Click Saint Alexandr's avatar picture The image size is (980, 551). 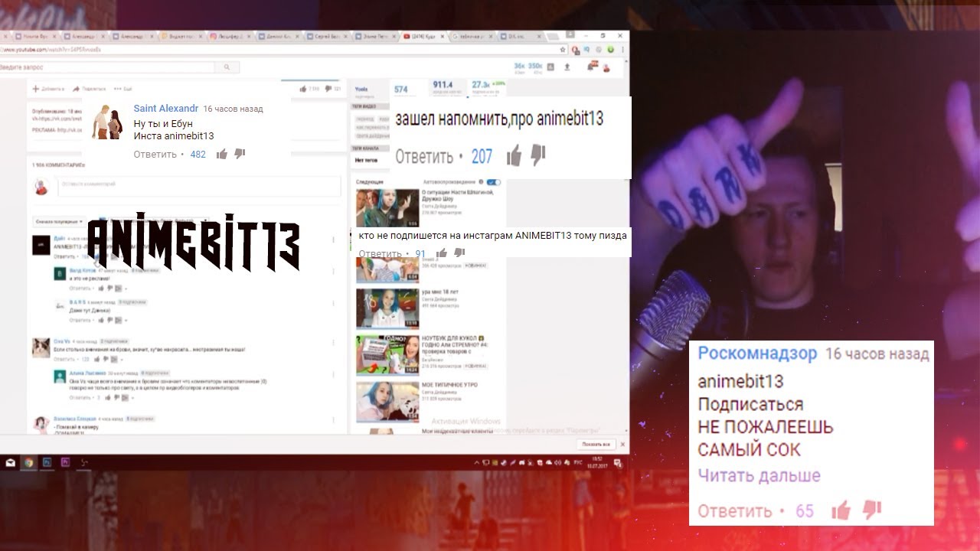pos(106,122)
